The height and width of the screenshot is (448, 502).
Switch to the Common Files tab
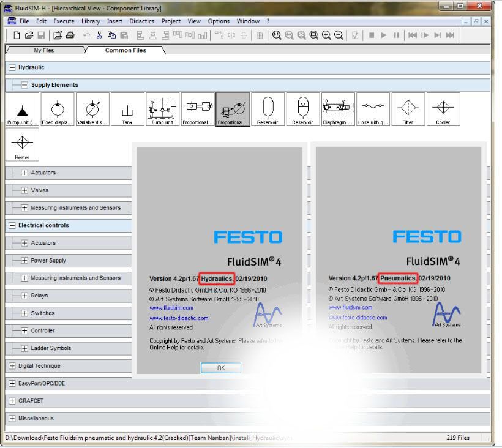(126, 50)
